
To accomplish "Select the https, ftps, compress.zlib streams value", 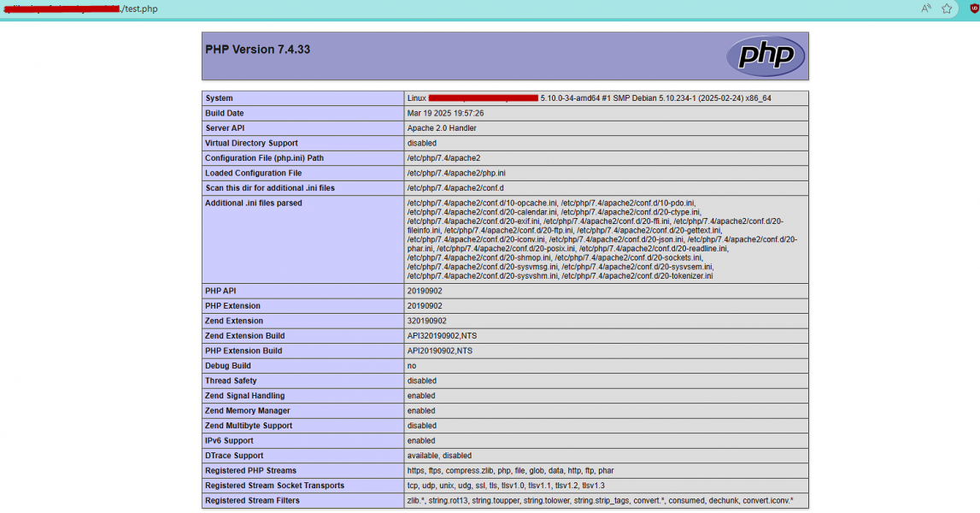I will (511, 471).
